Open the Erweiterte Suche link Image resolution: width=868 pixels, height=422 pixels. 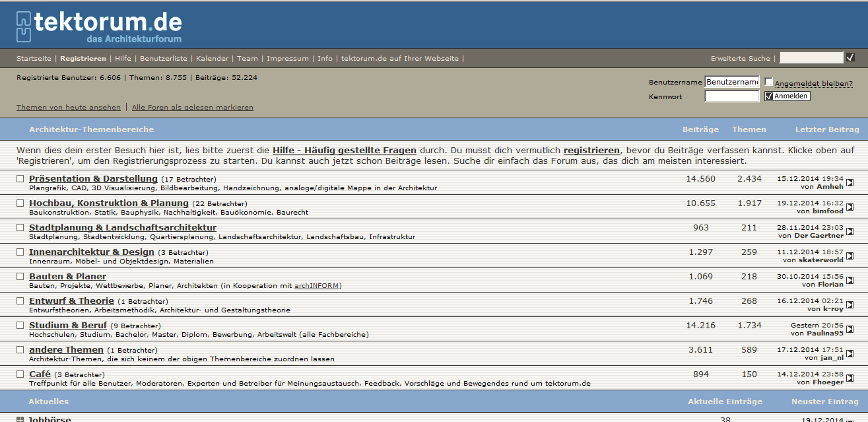point(740,58)
